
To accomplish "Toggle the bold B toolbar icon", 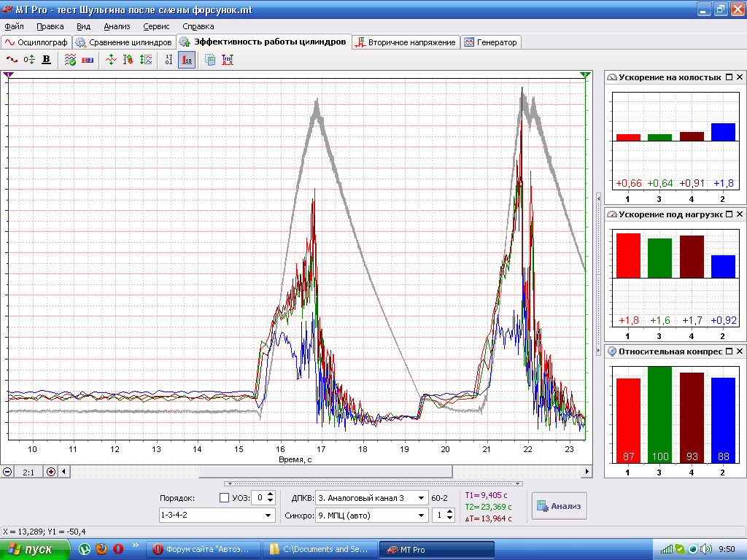I will tap(46, 60).
